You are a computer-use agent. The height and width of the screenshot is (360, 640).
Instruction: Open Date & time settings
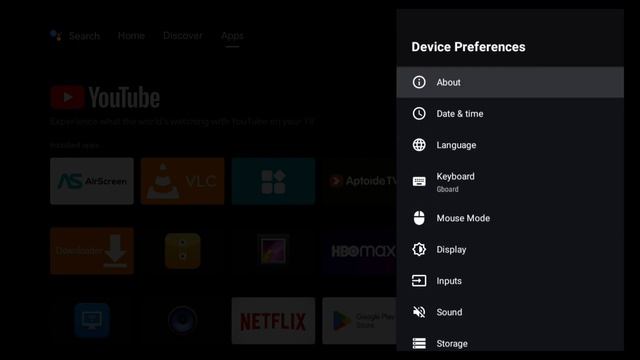point(510,113)
